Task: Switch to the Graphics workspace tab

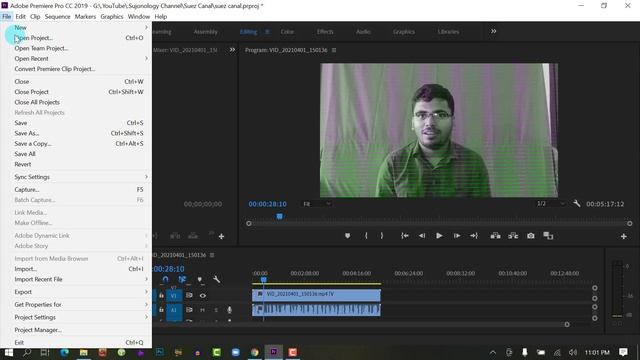Action: [404, 32]
